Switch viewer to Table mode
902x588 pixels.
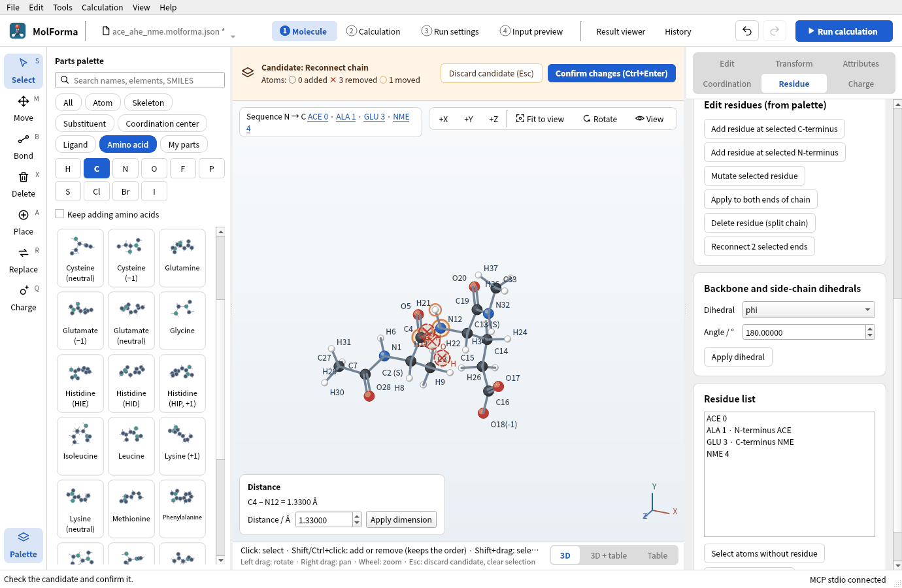tap(658, 555)
